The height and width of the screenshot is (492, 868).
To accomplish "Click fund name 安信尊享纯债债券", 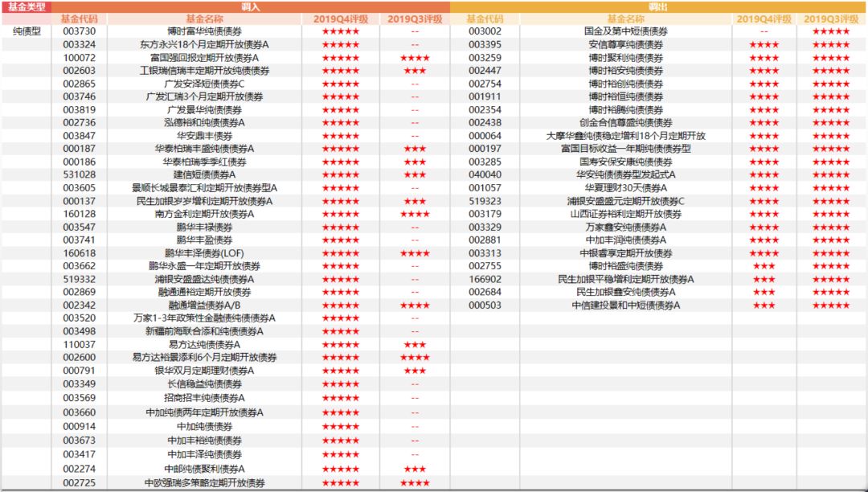I will (x=626, y=45).
